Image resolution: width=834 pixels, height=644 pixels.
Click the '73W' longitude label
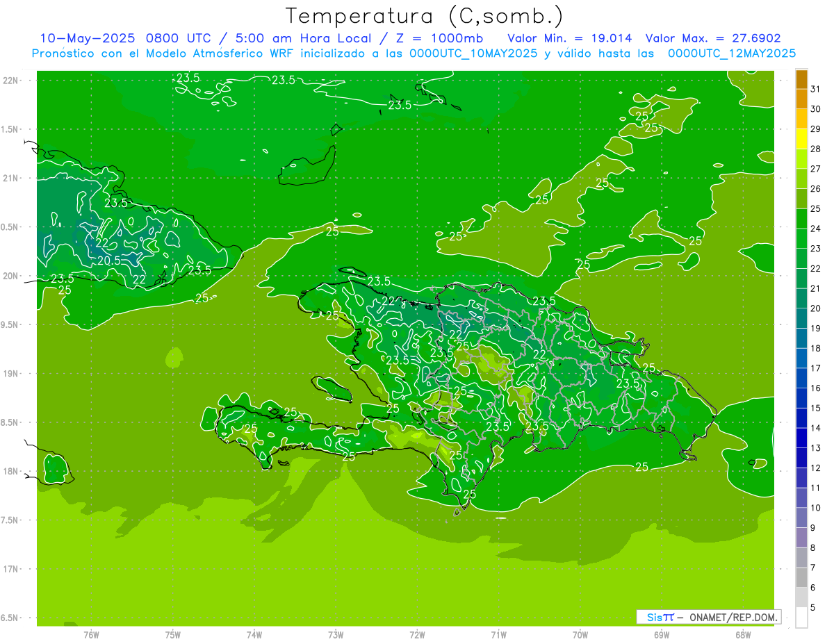336,635
